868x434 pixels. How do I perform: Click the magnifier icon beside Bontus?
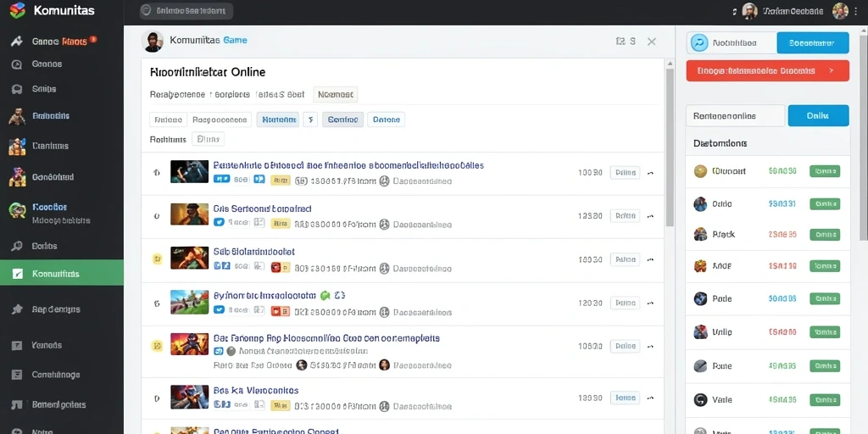click(17, 246)
